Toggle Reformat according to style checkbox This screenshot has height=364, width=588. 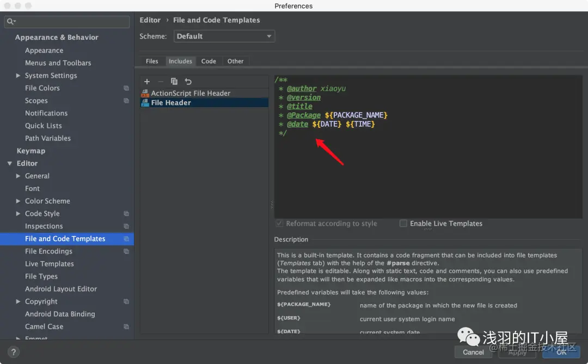tap(279, 224)
